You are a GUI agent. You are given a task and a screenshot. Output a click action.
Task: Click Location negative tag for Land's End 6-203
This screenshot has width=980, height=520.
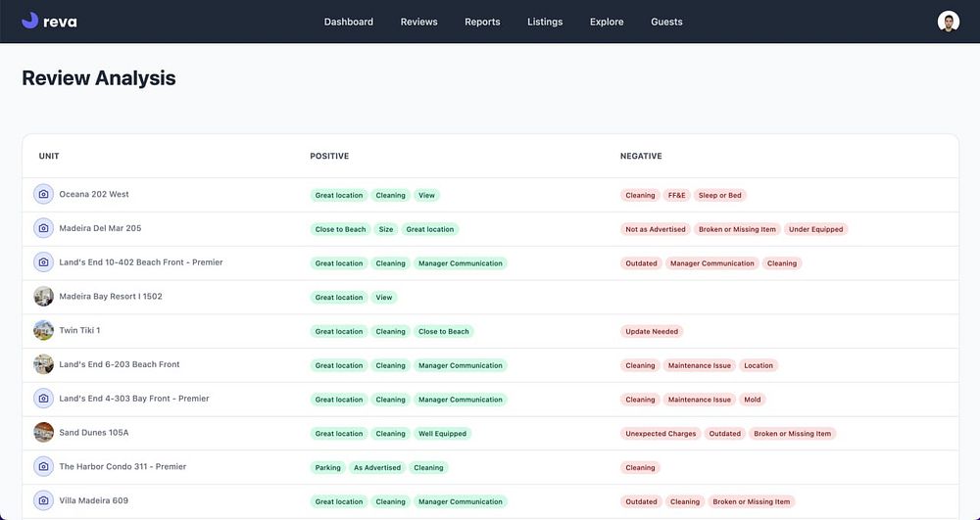click(759, 365)
